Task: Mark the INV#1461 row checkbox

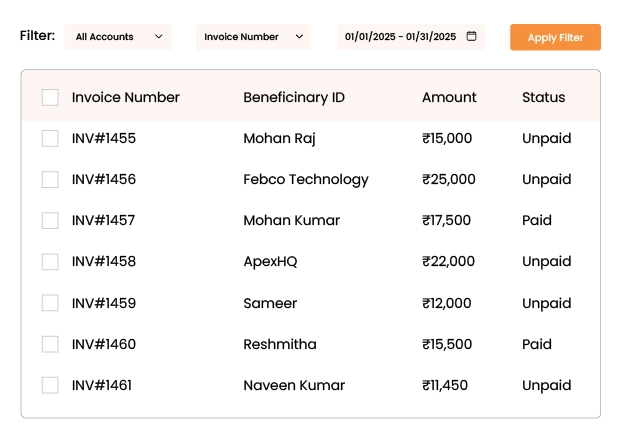Action: (x=50, y=385)
